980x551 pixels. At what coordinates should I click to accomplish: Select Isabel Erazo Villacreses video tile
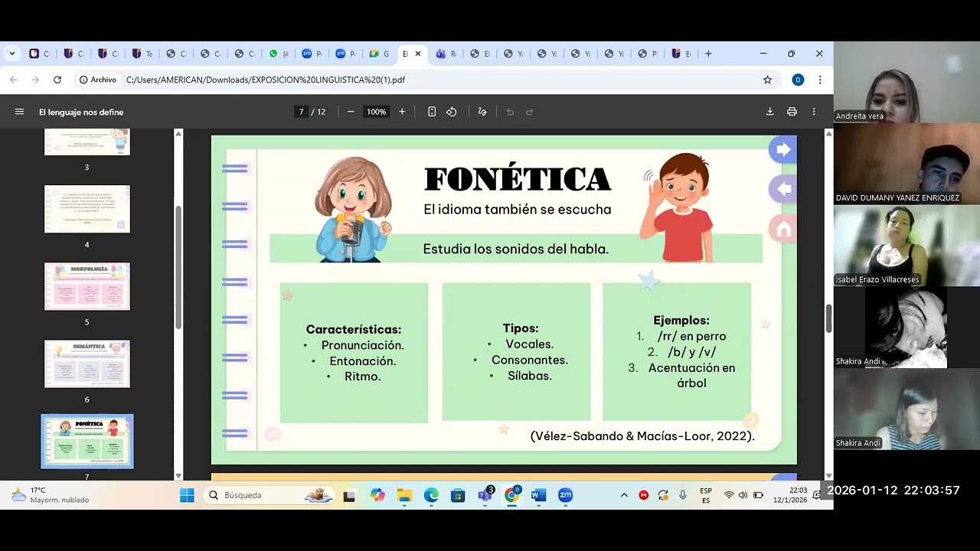(x=906, y=246)
